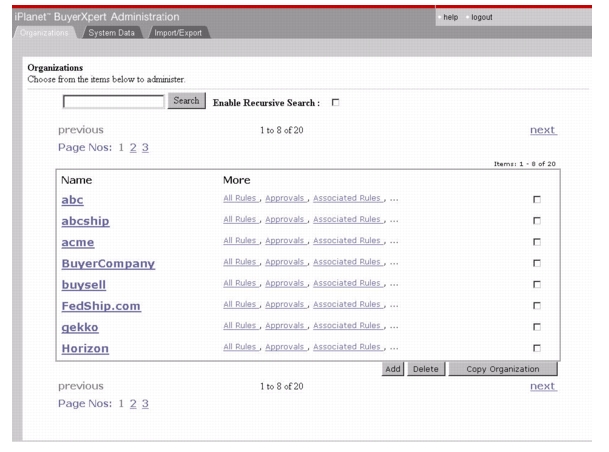
Task: Open All Rules for FedShip.com
Action: pyautogui.click(x=240, y=304)
